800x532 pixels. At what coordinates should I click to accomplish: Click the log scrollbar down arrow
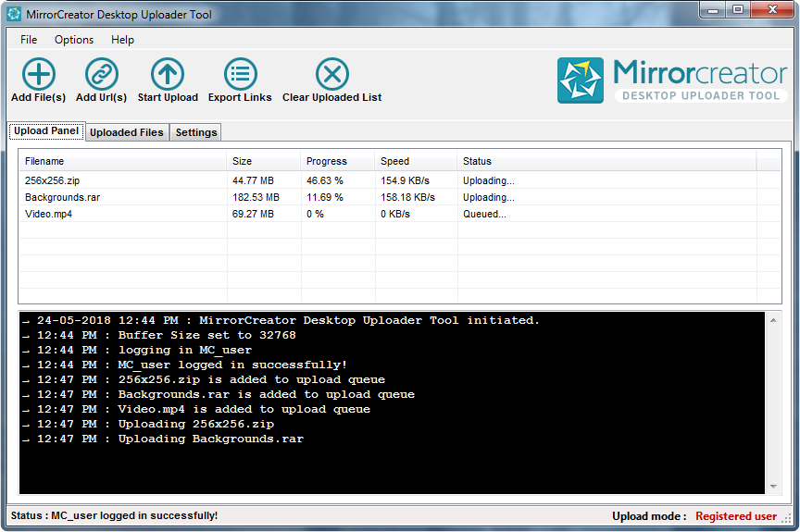[773, 487]
